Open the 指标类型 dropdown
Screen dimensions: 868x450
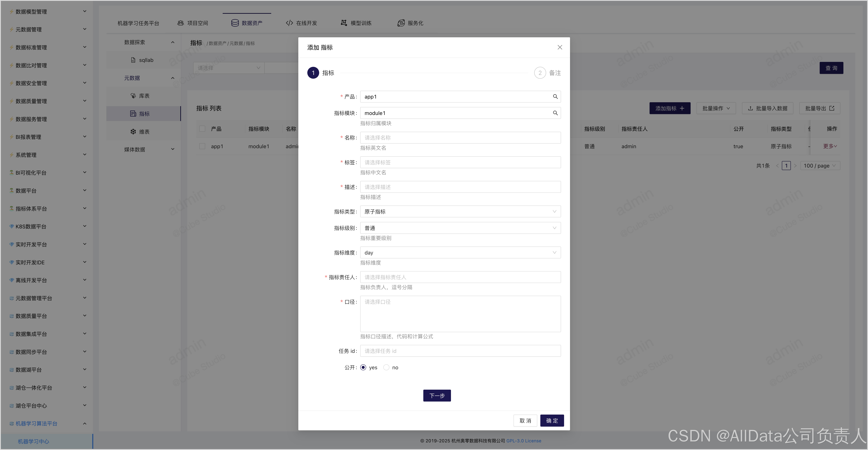point(460,212)
